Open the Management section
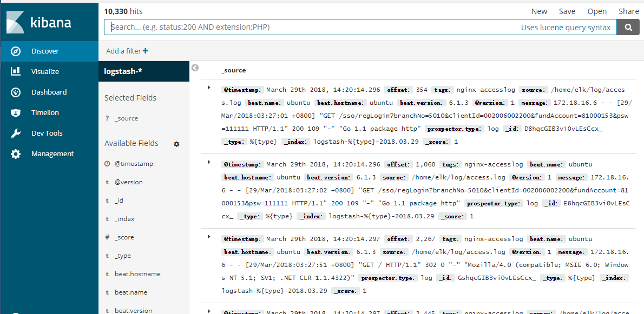644x314 pixels. [49, 153]
